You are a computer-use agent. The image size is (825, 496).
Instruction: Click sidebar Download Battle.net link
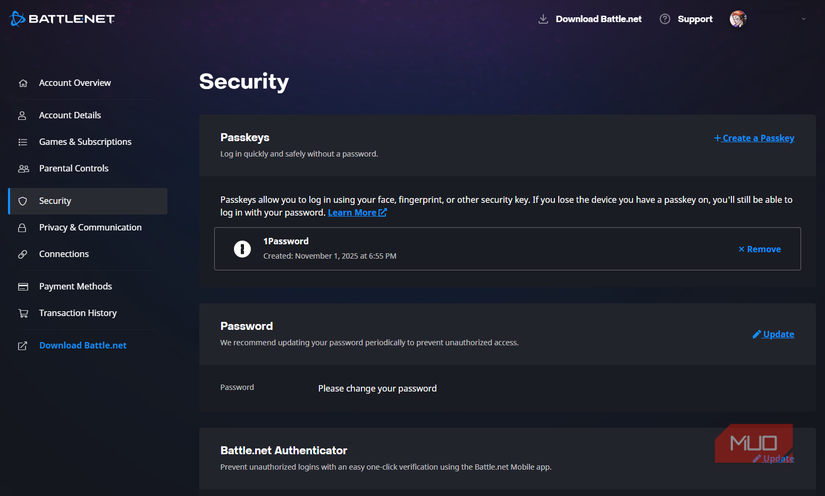[x=83, y=346]
